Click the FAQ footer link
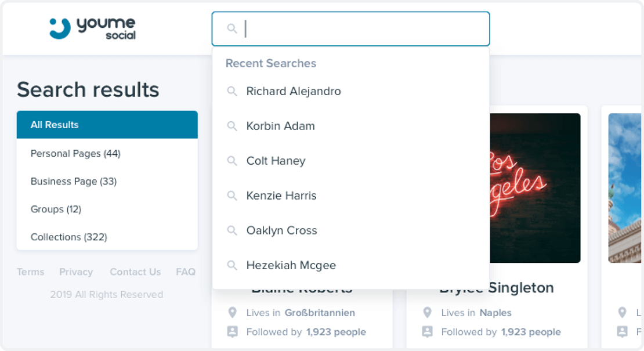 coord(186,272)
